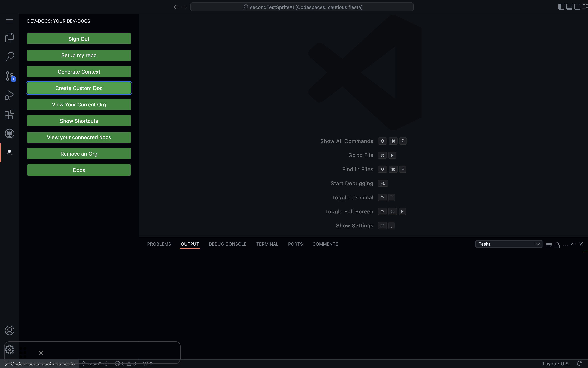Toggle the bottom panel visibility
Screen dimensions: 588x368
click(x=569, y=7)
